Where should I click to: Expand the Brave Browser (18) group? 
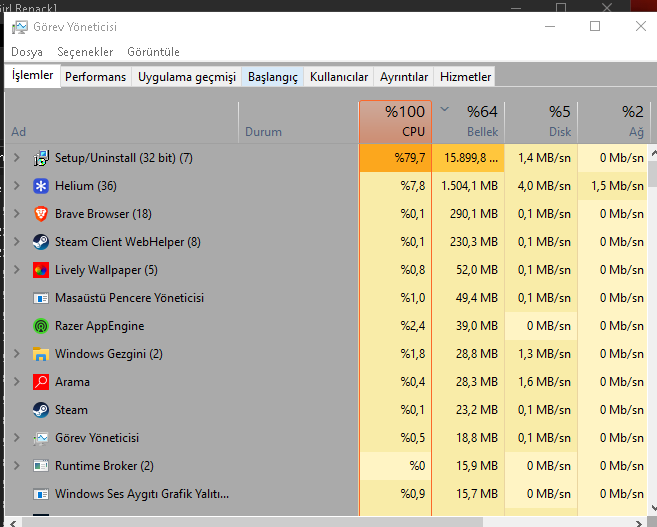coord(17,214)
